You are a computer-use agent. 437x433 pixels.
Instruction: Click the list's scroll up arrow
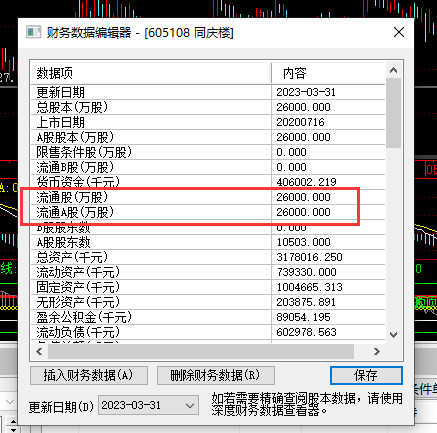(393, 70)
